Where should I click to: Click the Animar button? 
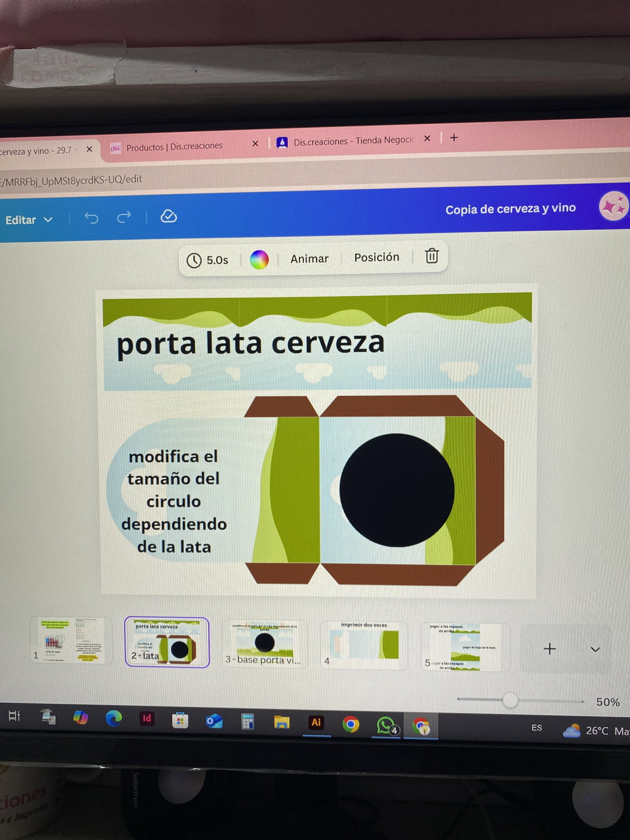coord(309,258)
